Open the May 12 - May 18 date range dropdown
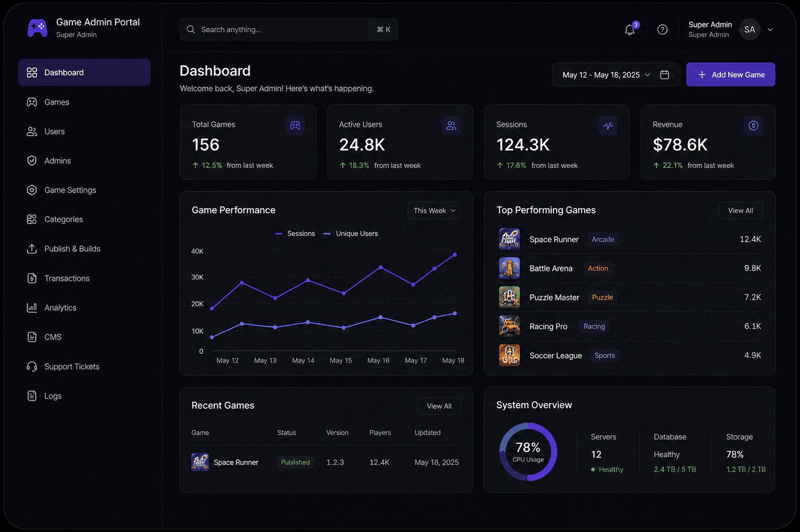Viewport: 800px width, 532px height. [607, 75]
